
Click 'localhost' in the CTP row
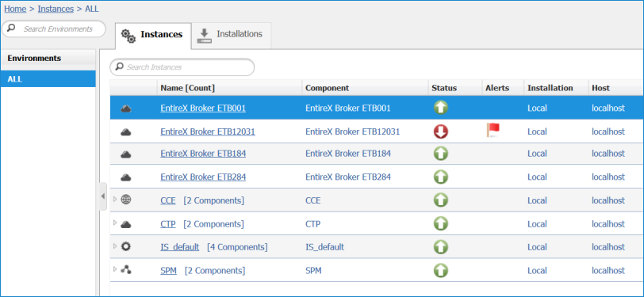point(608,224)
